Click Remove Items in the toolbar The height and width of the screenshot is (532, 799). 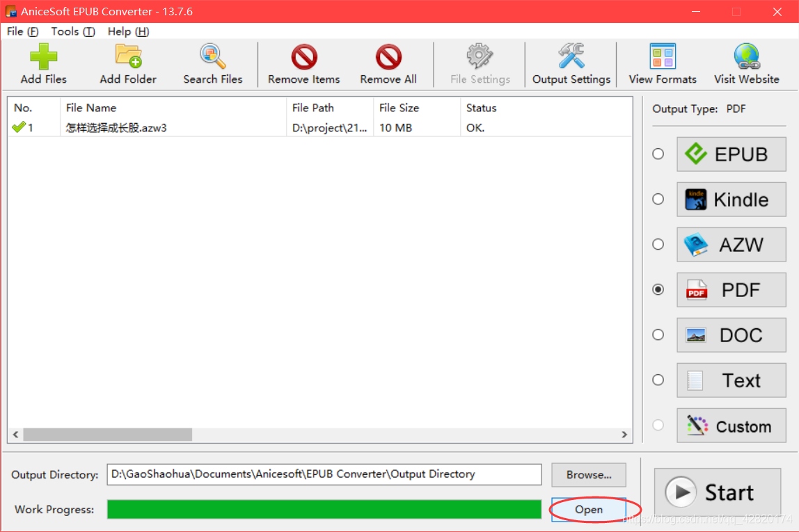pos(303,64)
